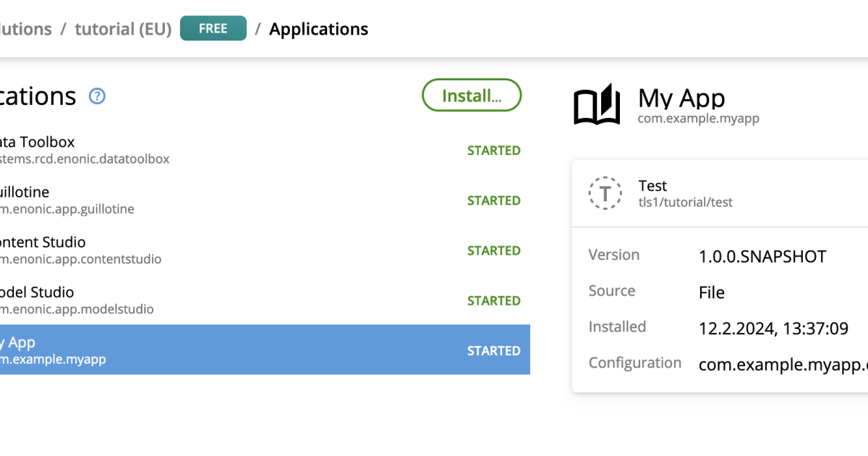Click the STARTED indicator for My App
868x456 pixels.
(x=494, y=350)
